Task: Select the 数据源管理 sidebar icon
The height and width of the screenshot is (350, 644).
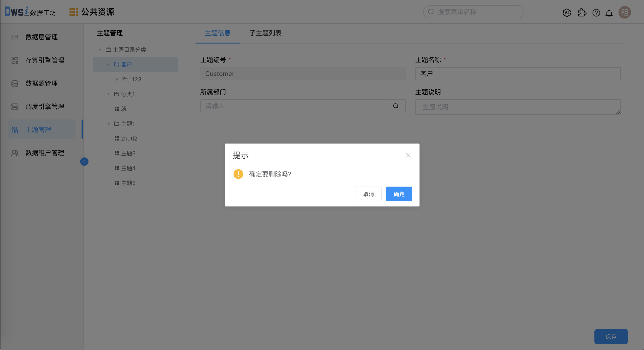Action: [x=15, y=83]
